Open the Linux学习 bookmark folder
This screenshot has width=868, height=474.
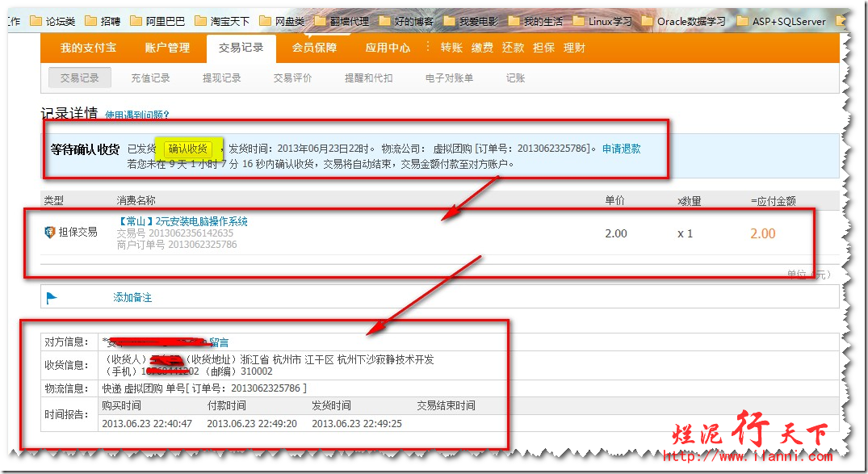pos(602,21)
